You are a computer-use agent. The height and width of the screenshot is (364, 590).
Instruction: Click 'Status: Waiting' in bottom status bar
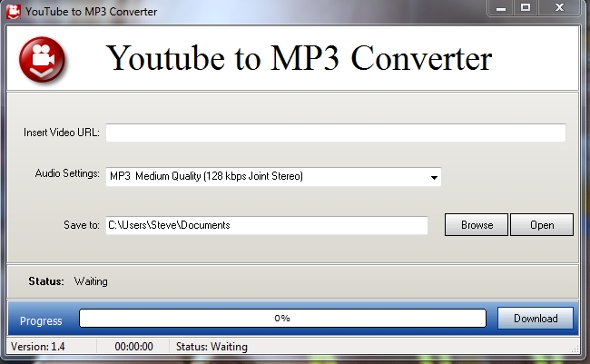point(211,347)
